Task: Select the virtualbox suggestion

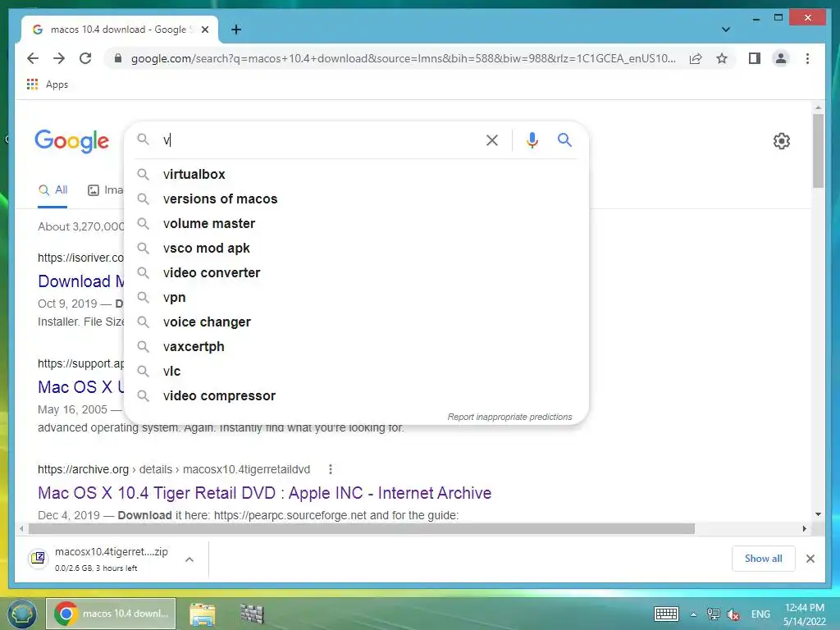Action: (356, 174)
